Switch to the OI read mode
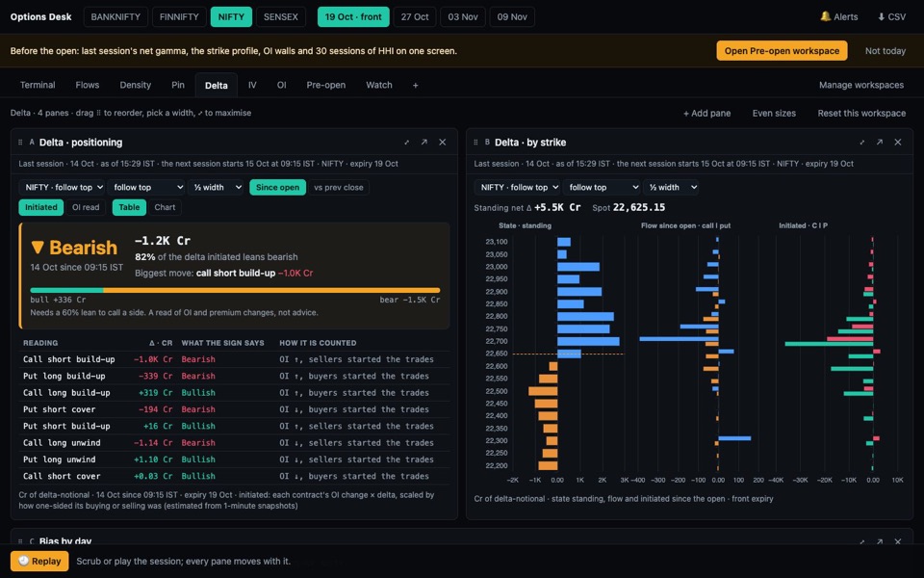This screenshot has width=924, height=578. [x=86, y=208]
